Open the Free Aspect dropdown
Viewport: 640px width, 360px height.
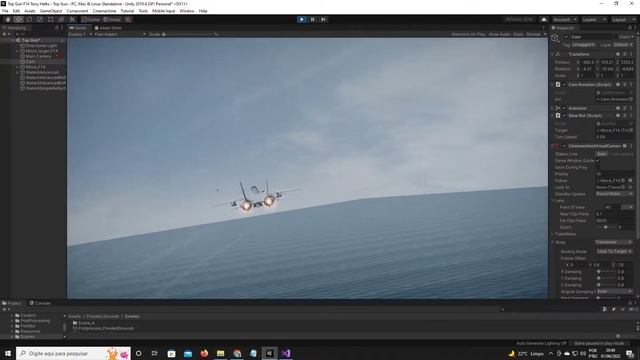coord(120,34)
